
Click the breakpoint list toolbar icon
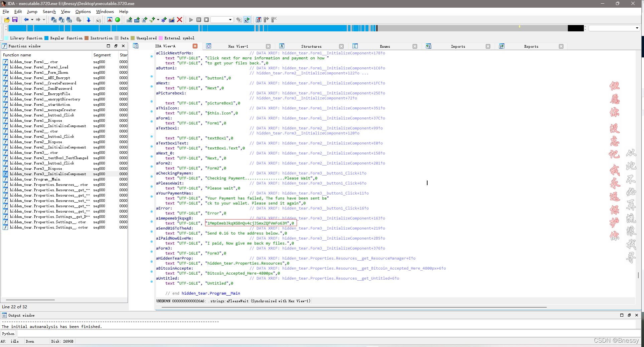(258, 20)
